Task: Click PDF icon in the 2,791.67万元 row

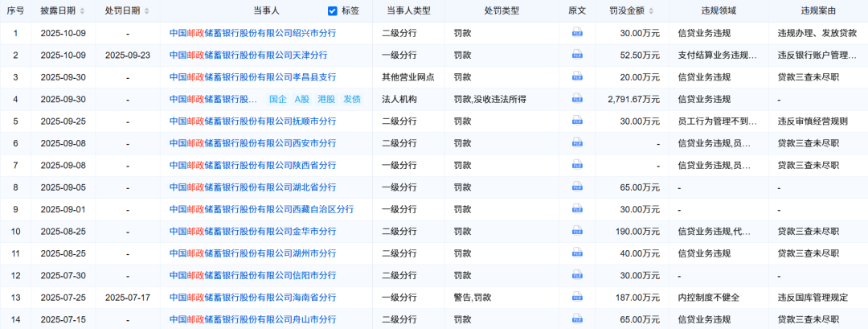Action: click(x=577, y=99)
